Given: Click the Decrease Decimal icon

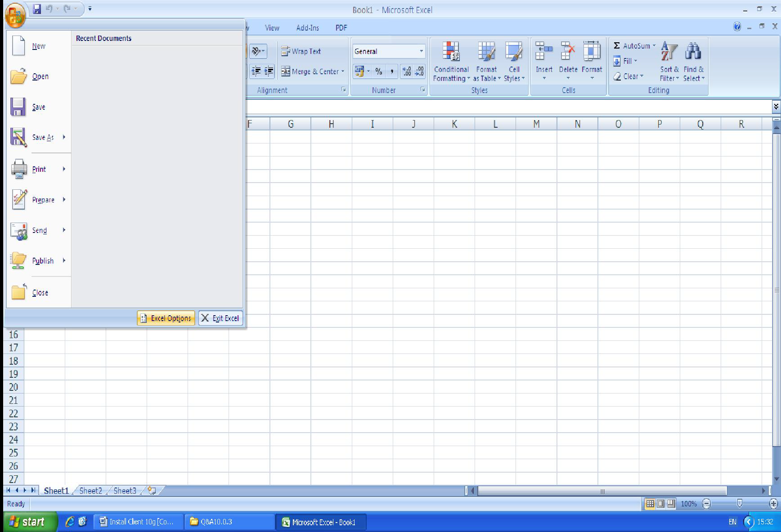Looking at the screenshot, I should [419, 71].
